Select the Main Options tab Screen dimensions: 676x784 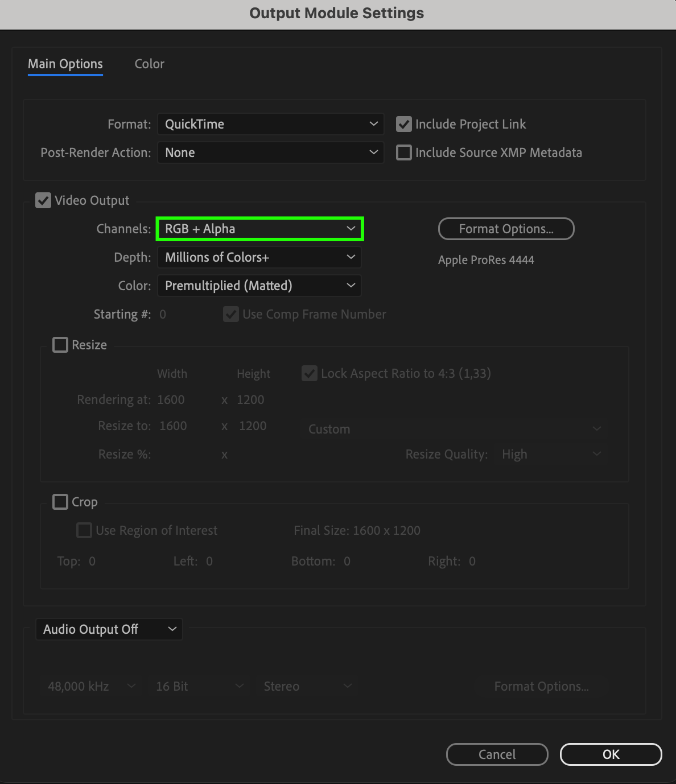(65, 64)
